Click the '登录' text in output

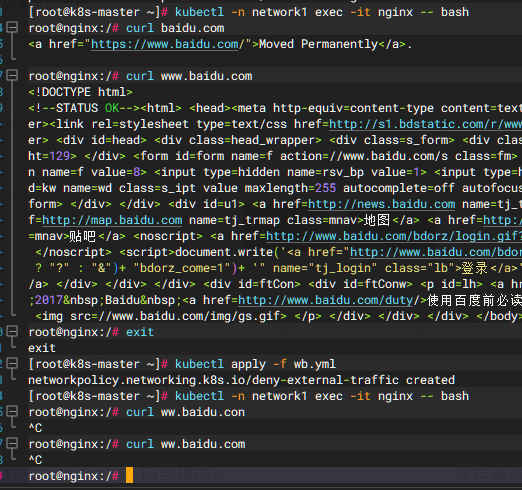point(474,268)
